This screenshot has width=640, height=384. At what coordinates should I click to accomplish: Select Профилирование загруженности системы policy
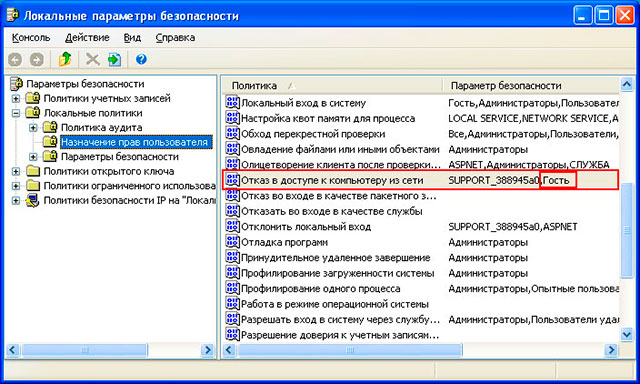[338, 273]
